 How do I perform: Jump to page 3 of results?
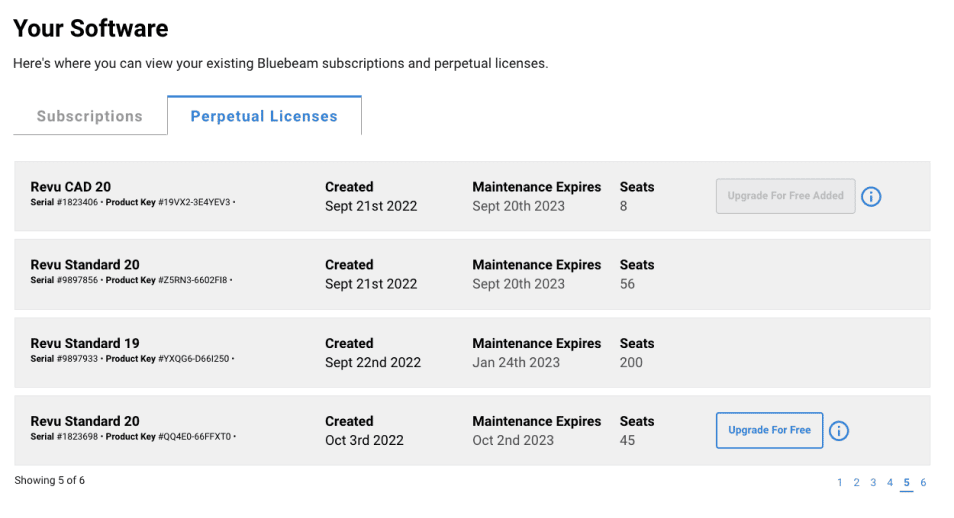coord(873,483)
